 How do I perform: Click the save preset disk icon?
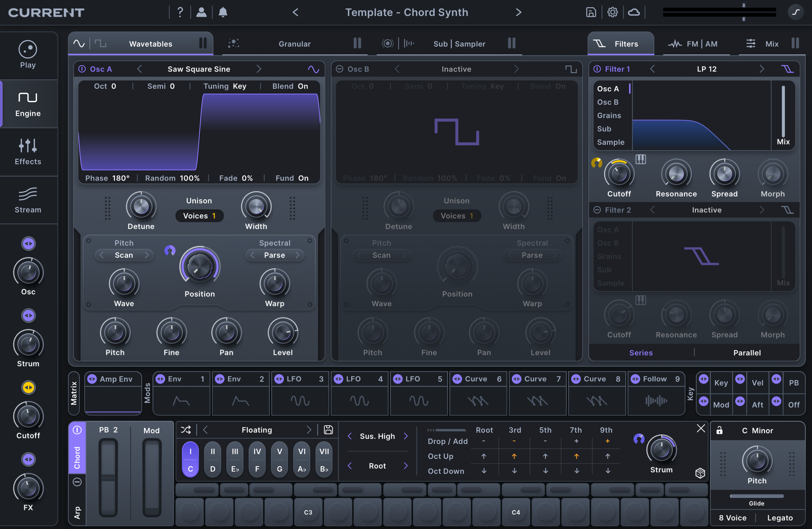591,12
